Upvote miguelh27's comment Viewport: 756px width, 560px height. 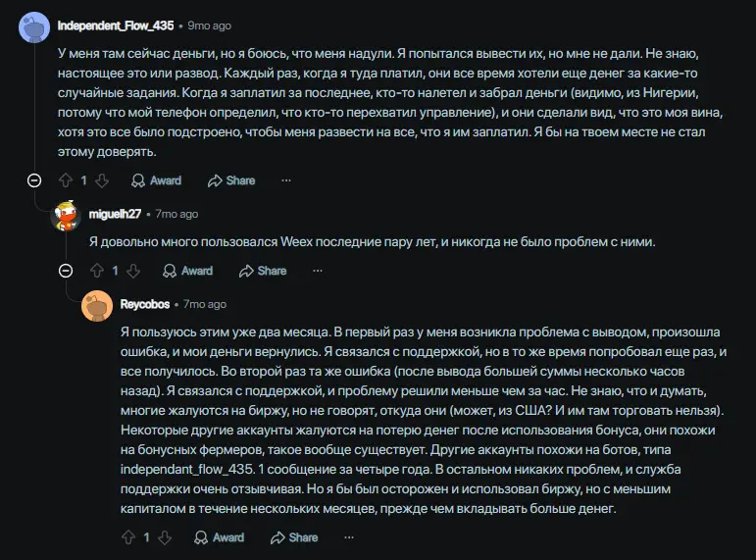tap(97, 271)
